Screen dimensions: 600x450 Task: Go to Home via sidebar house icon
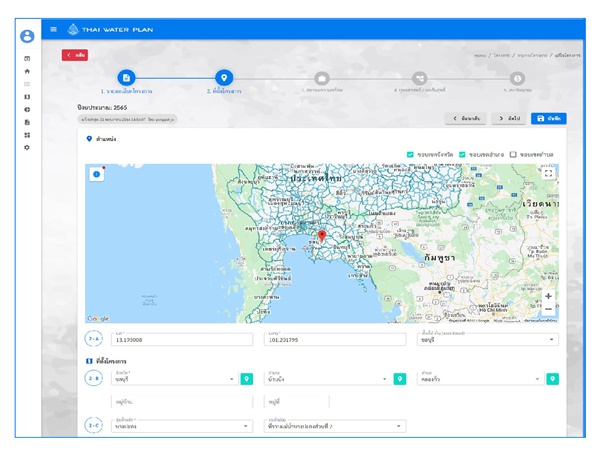[x=27, y=71]
